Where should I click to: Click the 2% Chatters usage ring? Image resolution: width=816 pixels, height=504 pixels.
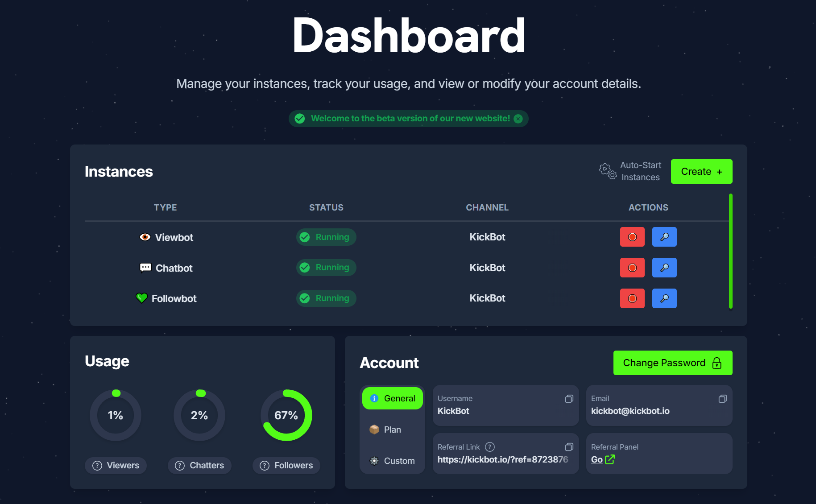point(199,415)
